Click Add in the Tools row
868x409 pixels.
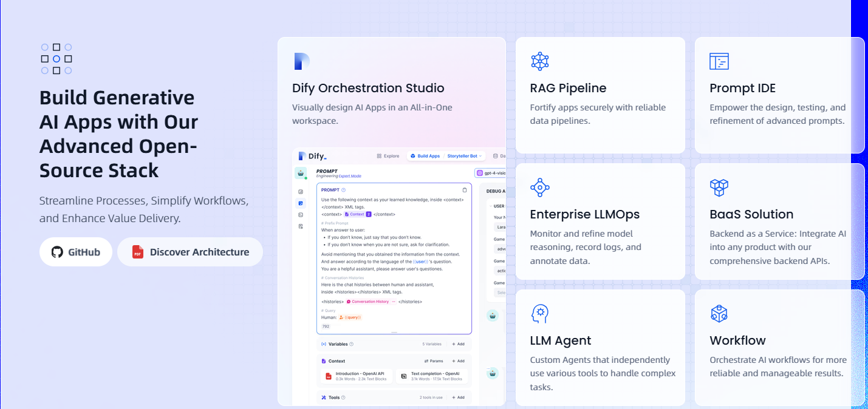click(x=458, y=397)
